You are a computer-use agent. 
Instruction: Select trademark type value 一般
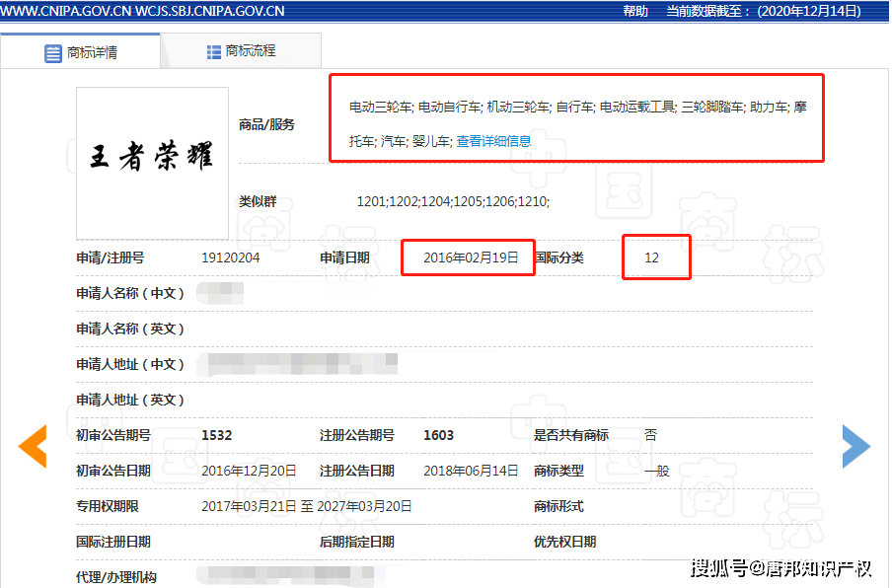coord(657,471)
